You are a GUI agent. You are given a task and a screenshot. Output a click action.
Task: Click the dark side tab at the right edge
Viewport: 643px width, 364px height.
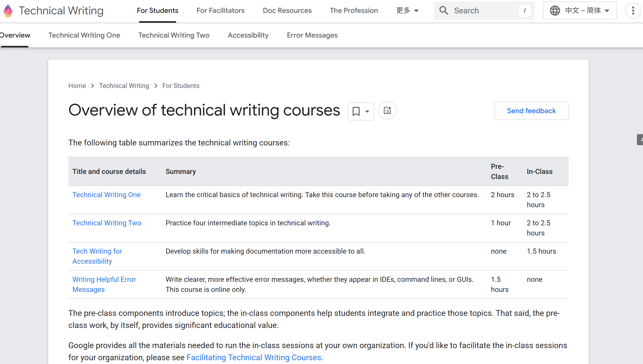(640, 140)
